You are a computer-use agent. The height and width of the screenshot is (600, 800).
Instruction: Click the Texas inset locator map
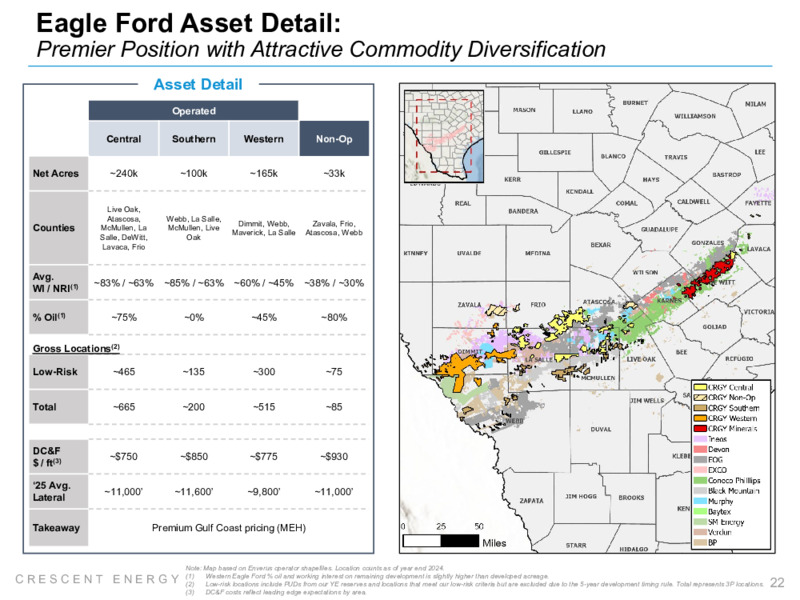[444, 136]
